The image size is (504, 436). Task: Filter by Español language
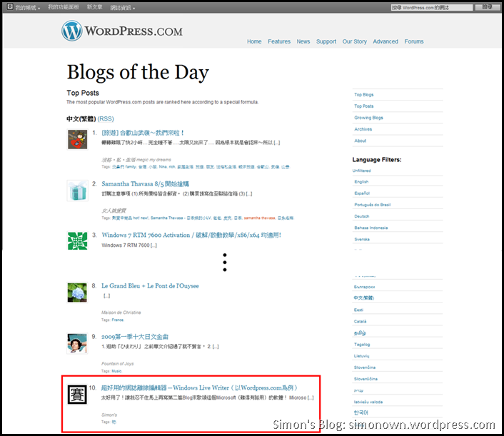[x=362, y=193]
